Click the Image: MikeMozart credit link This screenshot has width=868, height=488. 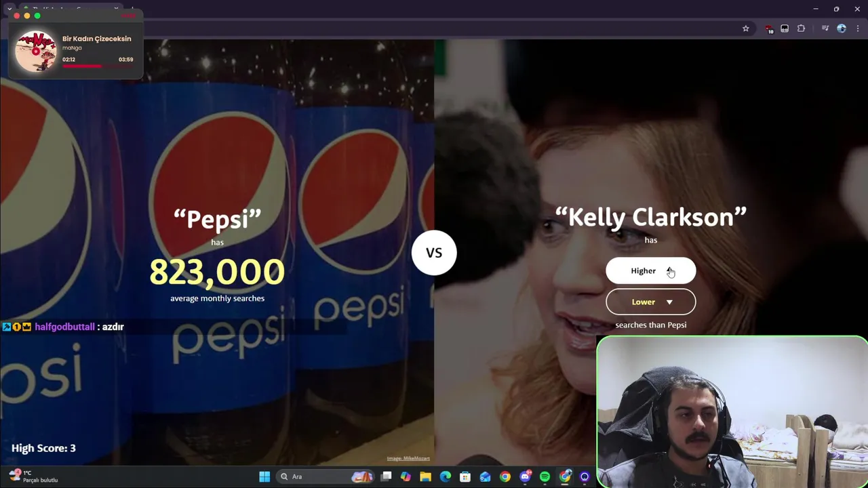[408, 458]
